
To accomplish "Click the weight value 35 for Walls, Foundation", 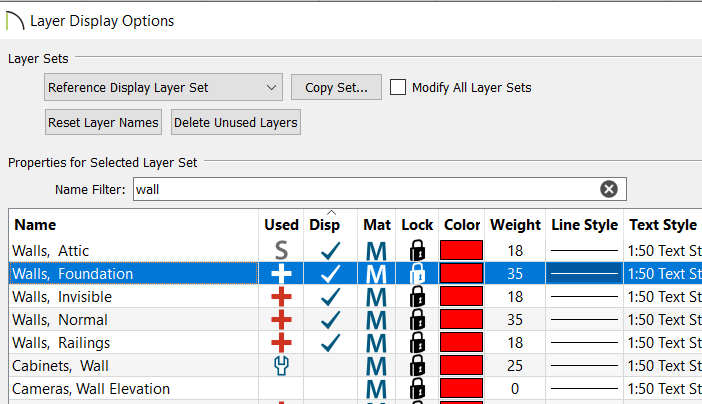I will click(x=515, y=274).
